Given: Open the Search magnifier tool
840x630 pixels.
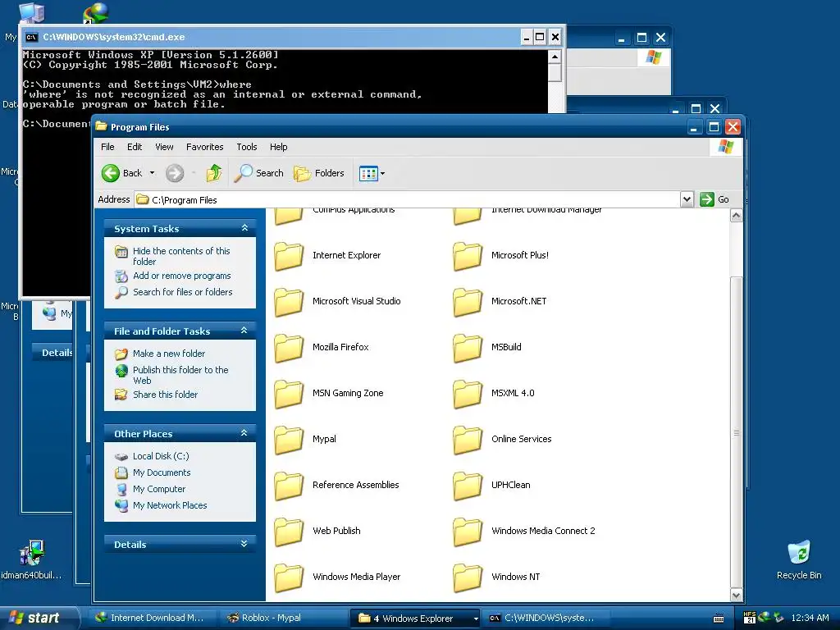Looking at the screenshot, I should [258, 173].
